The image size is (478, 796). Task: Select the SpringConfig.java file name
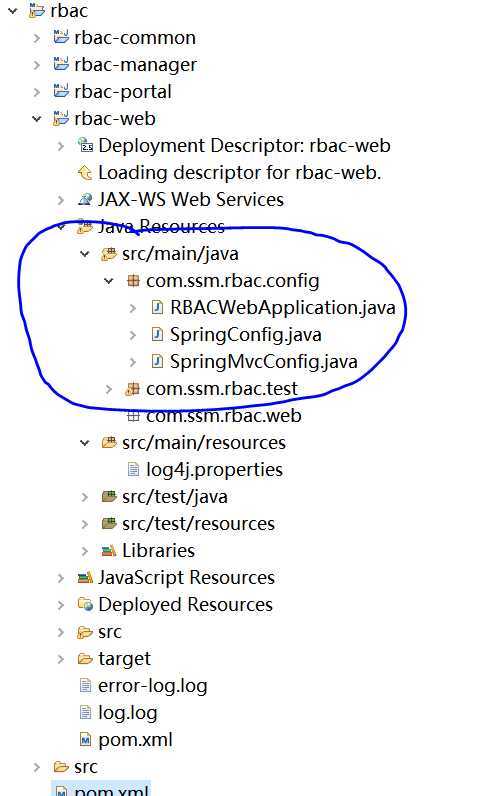pos(246,335)
